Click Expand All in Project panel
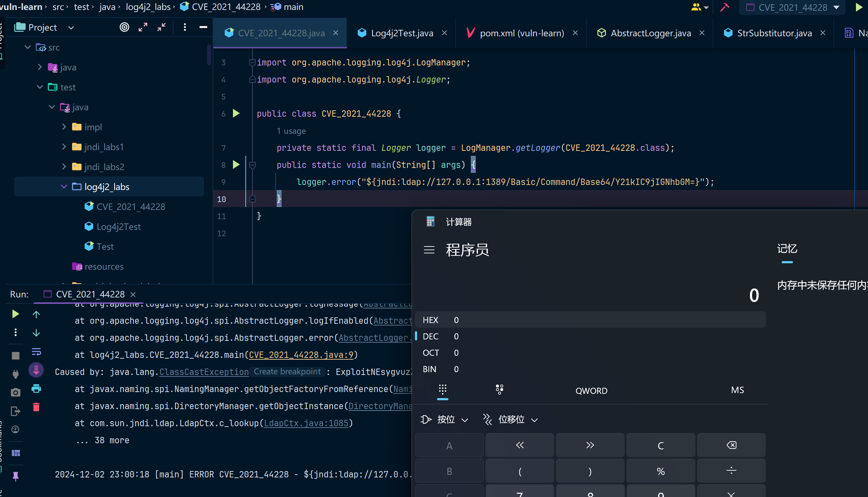The image size is (868, 497). coord(143,27)
